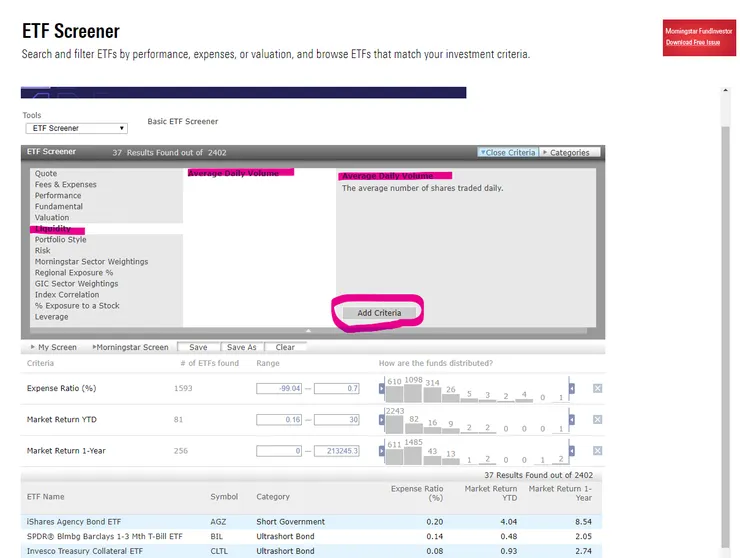The image size is (740, 558).
Task: Expand the My Screen list
Action: [53, 347]
